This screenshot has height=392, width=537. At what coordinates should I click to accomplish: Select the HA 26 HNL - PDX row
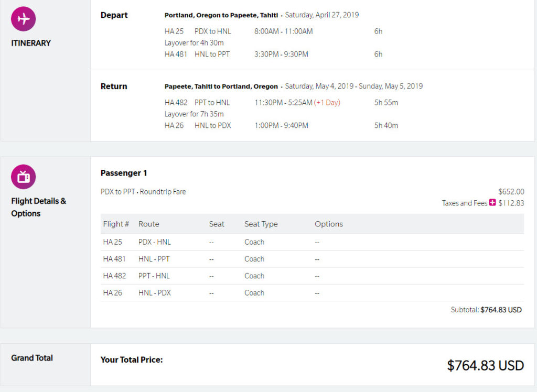pyautogui.click(x=312, y=293)
